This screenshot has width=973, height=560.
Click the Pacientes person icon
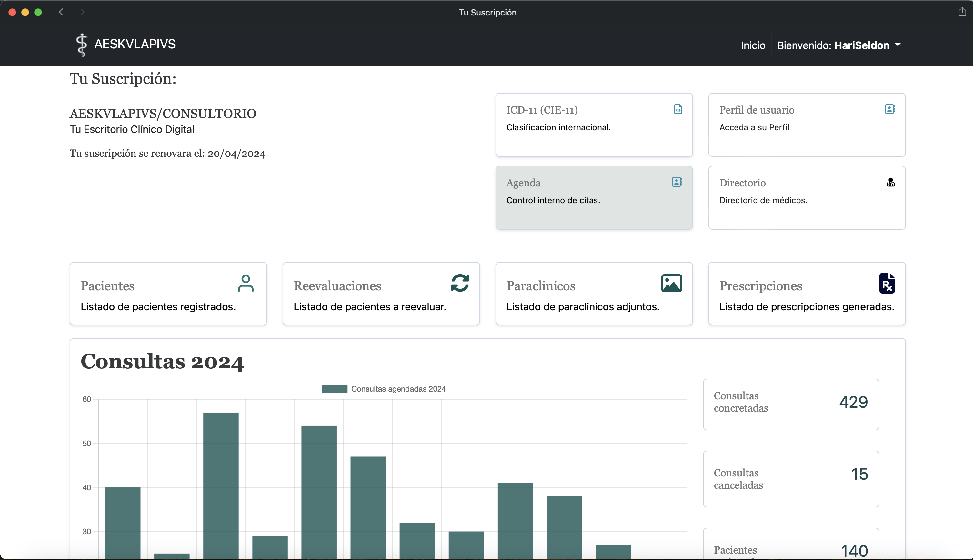point(246,284)
